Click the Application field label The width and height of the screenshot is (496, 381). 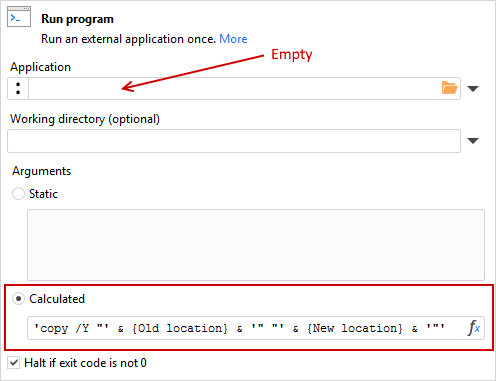40,67
